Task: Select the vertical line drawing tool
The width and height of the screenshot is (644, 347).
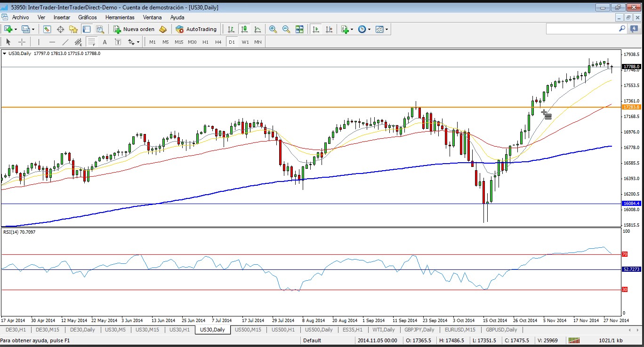Action: [39, 42]
